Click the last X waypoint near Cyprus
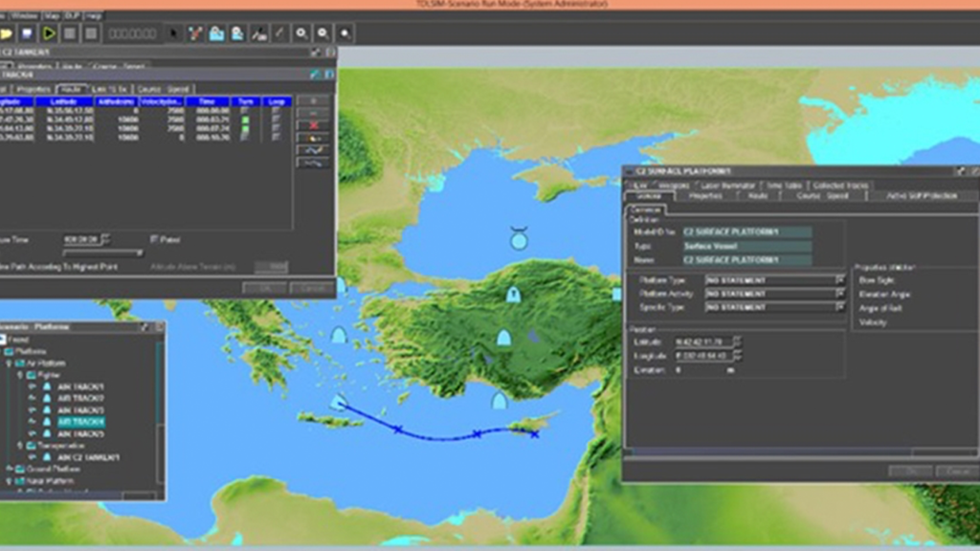980x551 pixels. point(534,433)
